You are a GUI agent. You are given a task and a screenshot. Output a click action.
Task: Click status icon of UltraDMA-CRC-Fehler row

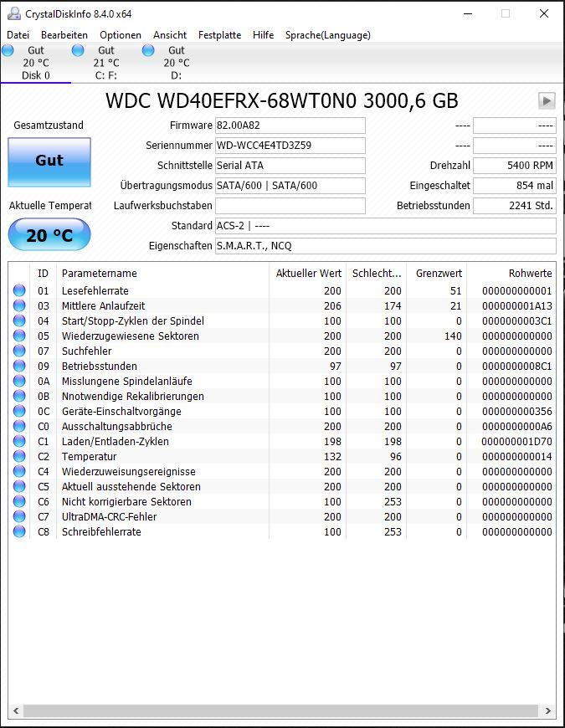click(x=19, y=516)
